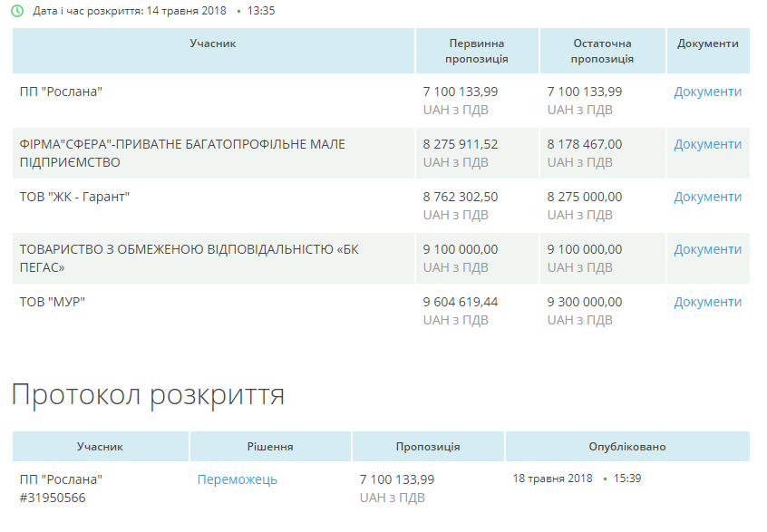
Task: Select ТОВ "МУР" participant name
Action: point(52,302)
